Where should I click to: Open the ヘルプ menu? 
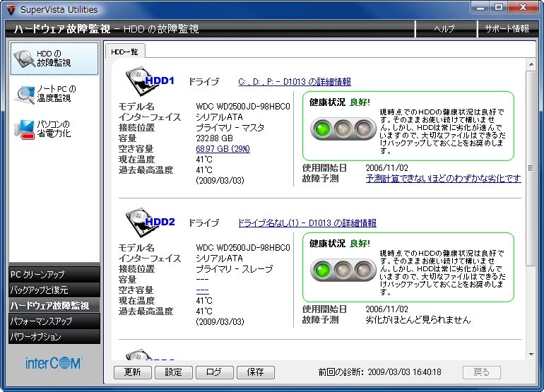tap(444, 29)
